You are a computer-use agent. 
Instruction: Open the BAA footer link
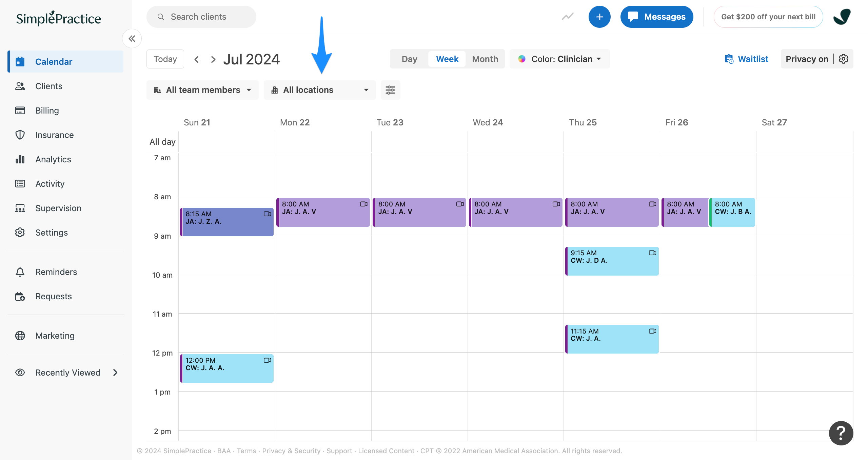coord(224,451)
